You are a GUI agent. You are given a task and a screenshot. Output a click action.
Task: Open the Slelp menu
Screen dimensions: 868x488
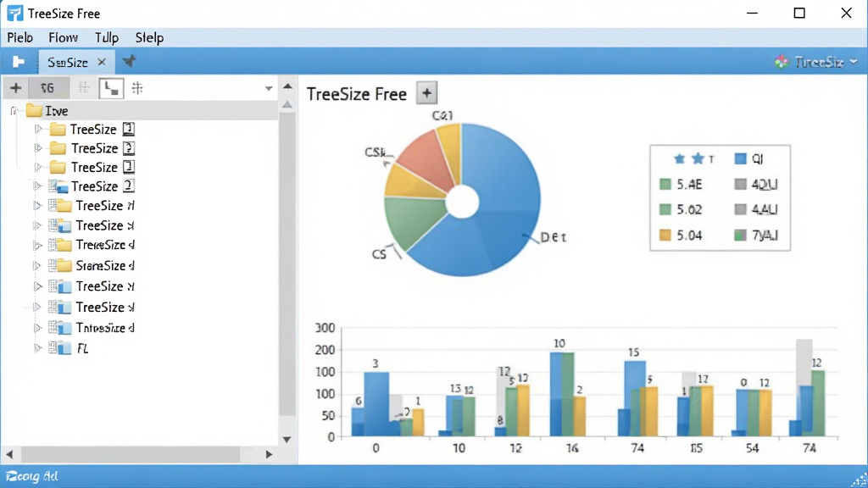149,37
